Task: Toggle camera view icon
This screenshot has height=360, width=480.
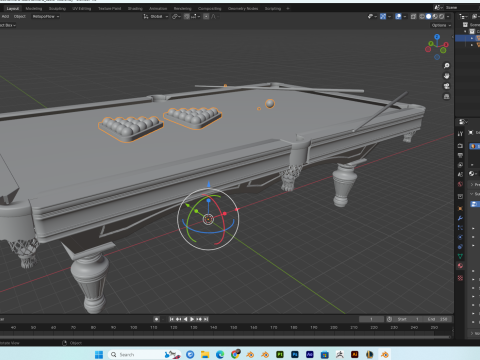Action: 447,86
